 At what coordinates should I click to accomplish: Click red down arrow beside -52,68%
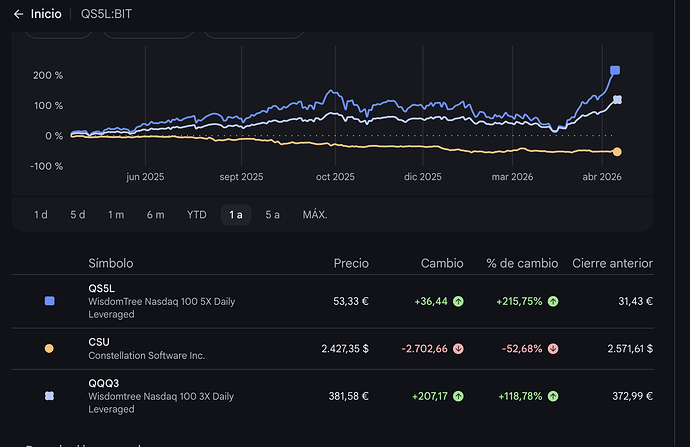[x=553, y=349]
